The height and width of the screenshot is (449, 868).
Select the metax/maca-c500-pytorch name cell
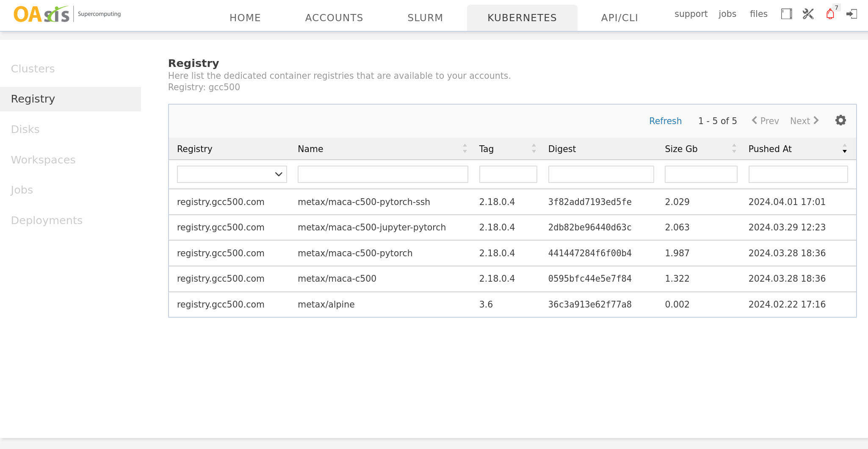tap(355, 253)
